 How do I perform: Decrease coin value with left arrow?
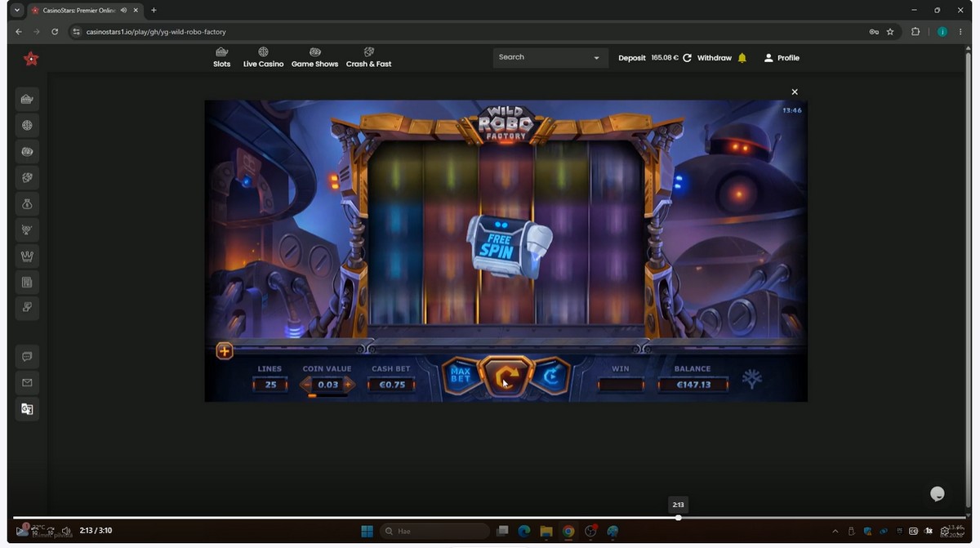[x=308, y=385]
